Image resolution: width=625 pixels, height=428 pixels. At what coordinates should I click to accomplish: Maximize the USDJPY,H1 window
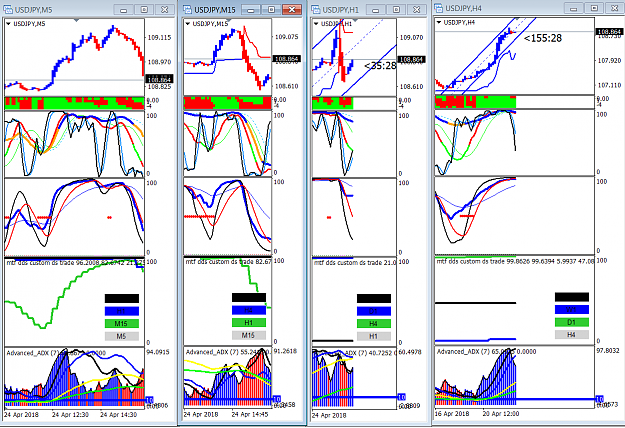(396, 10)
